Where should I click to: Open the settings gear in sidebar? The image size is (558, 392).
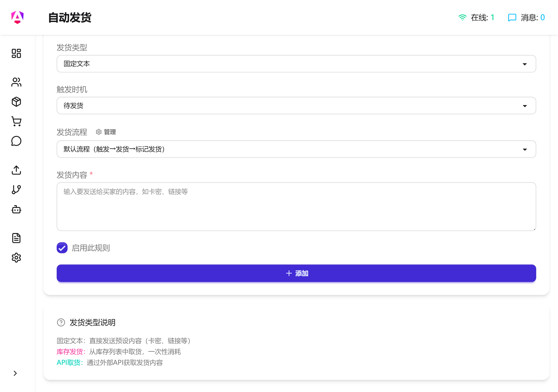[16, 258]
